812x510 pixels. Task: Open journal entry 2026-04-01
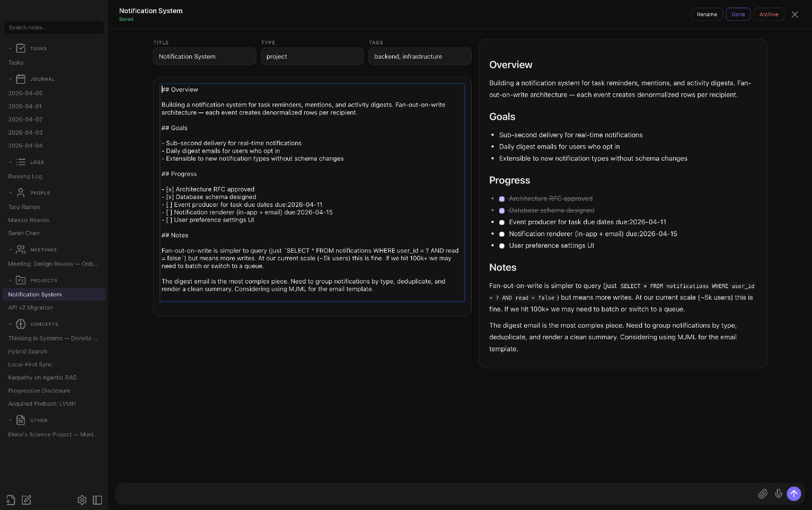tap(54, 106)
